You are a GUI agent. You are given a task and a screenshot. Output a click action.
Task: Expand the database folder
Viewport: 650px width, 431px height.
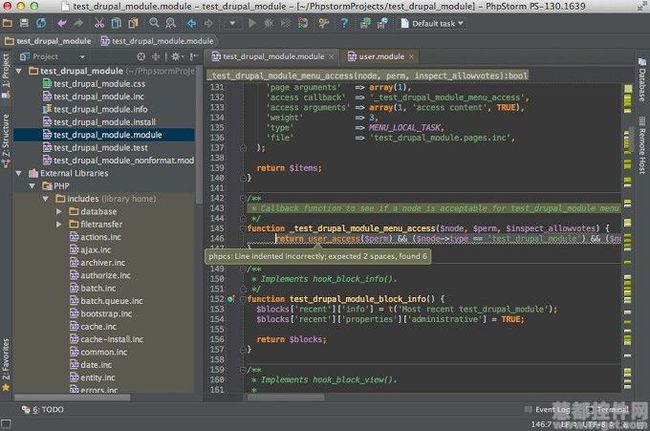point(59,211)
